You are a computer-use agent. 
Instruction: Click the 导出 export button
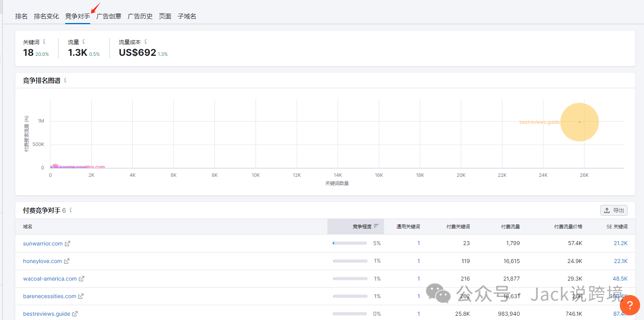pyautogui.click(x=614, y=210)
